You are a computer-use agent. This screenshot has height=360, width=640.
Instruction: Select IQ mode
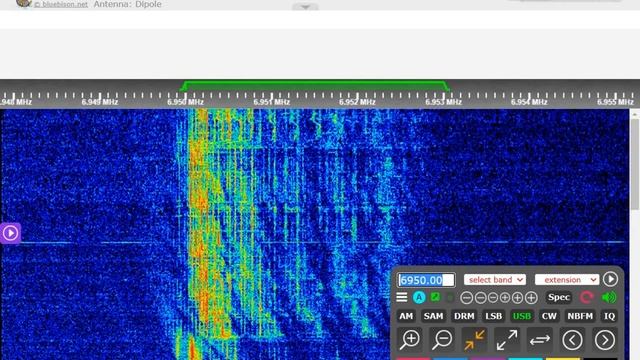609,316
